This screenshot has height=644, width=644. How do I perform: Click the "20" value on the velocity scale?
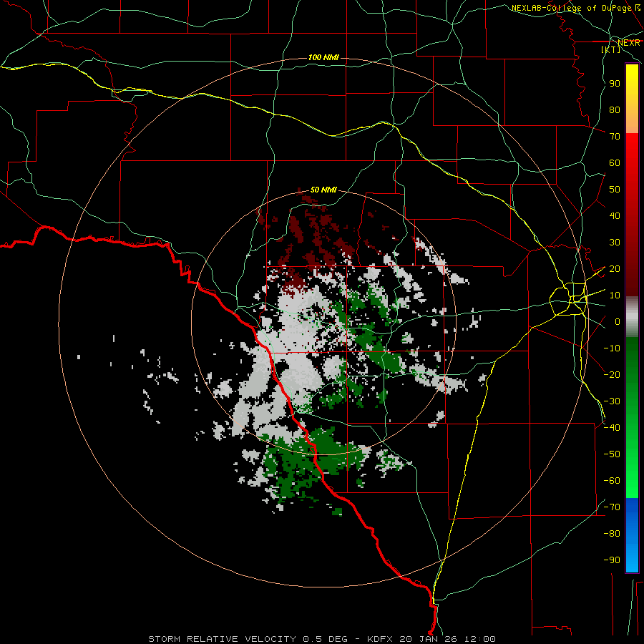pos(615,268)
